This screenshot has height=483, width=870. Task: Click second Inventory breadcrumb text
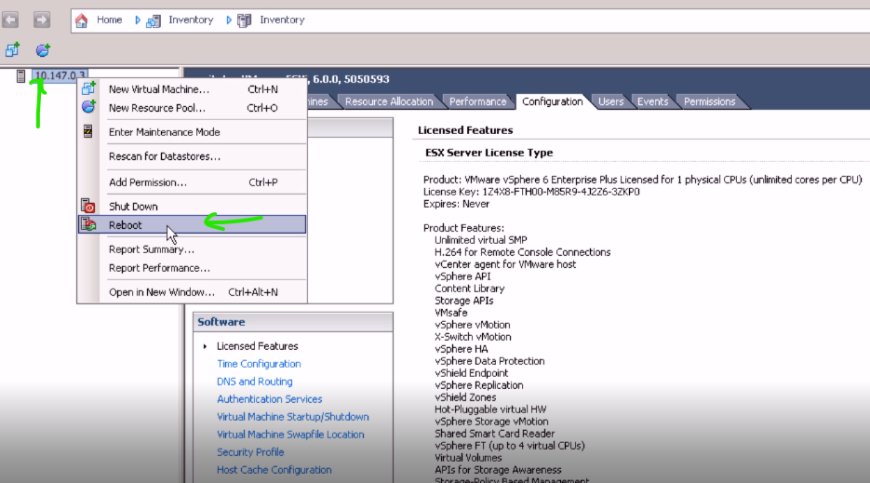point(282,20)
